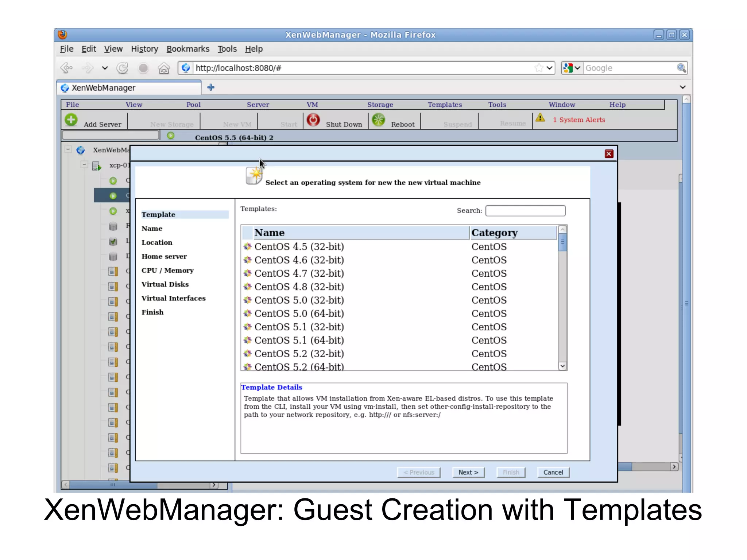This screenshot has width=747, height=560.
Task: Click the CentOS 4.5 (32-bit) template icon
Action: [x=248, y=247]
